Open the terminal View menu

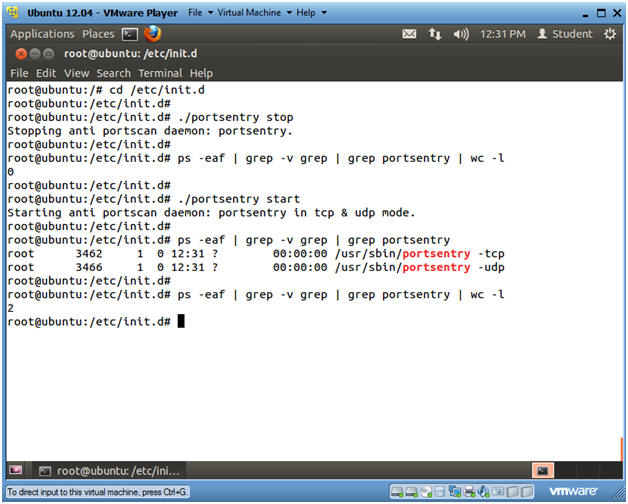pyautogui.click(x=76, y=73)
